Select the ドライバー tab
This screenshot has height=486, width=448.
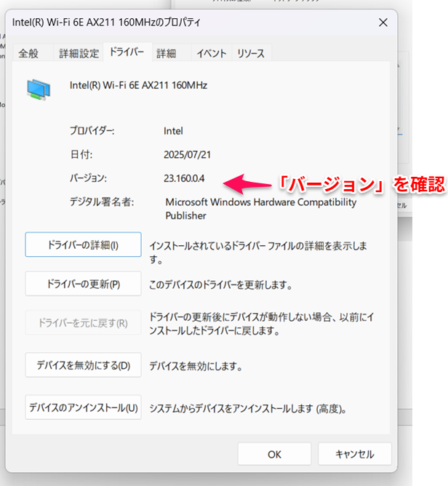click(127, 52)
